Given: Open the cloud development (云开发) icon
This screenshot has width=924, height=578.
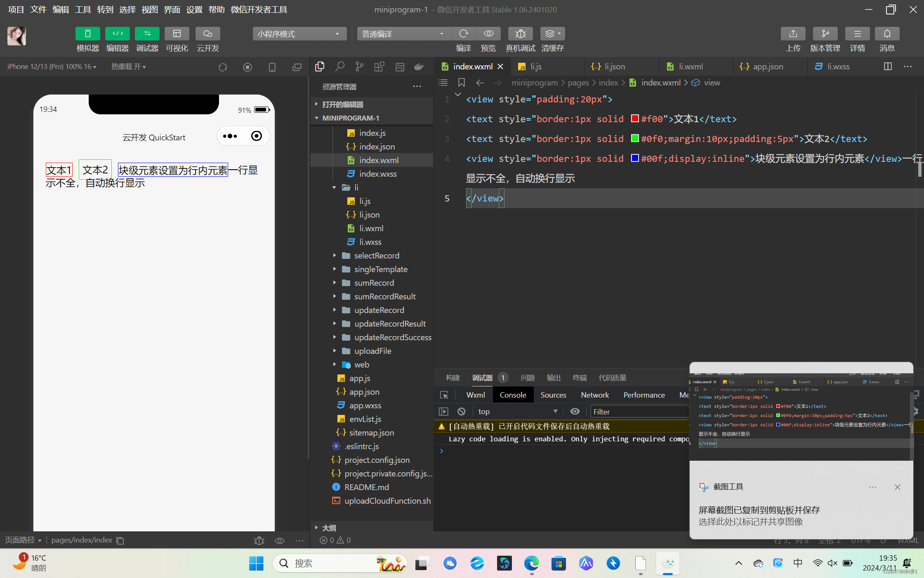Looking at the screenshot, I should coord(207,34).
